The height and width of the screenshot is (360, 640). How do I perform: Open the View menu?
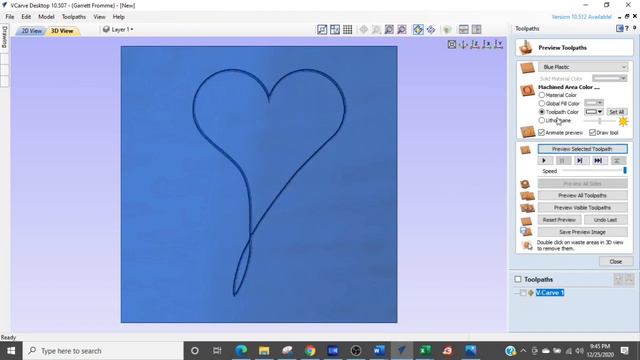point(99,17)
